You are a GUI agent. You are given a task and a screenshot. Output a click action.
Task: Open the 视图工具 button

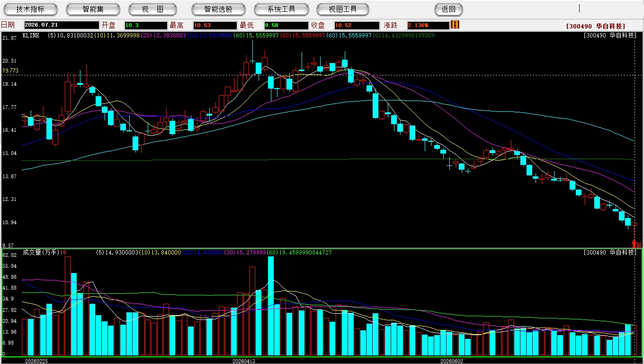tap(343, 9)
